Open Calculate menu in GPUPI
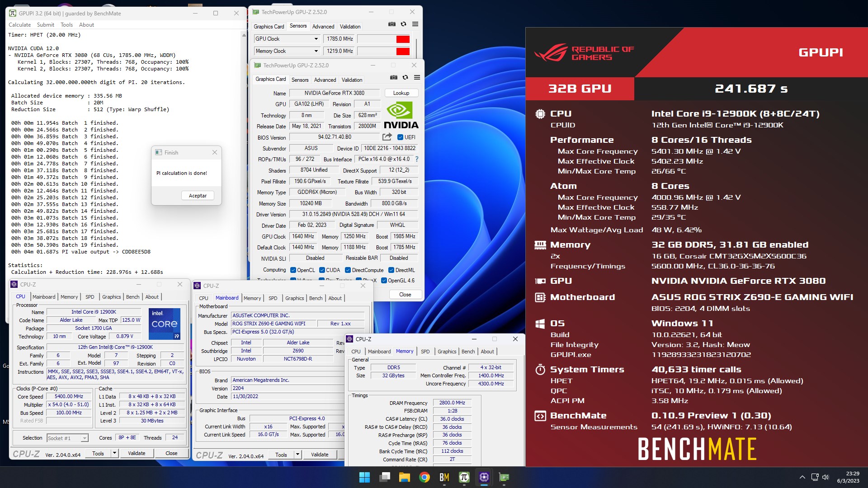 [x=20, y=25]
